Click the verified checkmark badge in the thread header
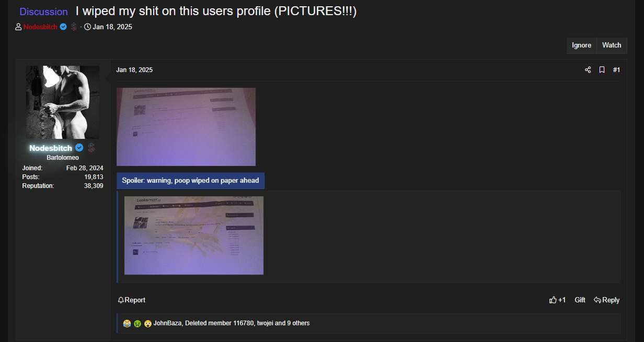The width and height of the screenshot is (644, 342). point(63,27)
